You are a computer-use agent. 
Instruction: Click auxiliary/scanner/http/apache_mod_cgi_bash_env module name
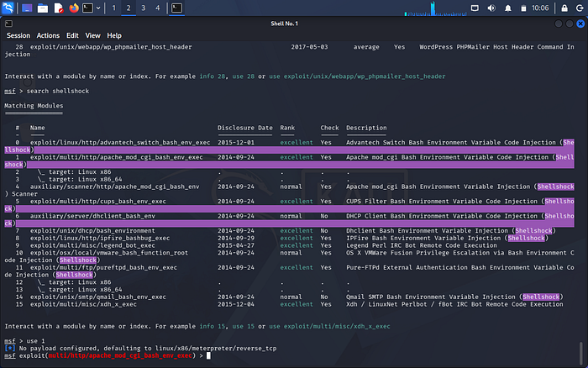pos(114,187)
